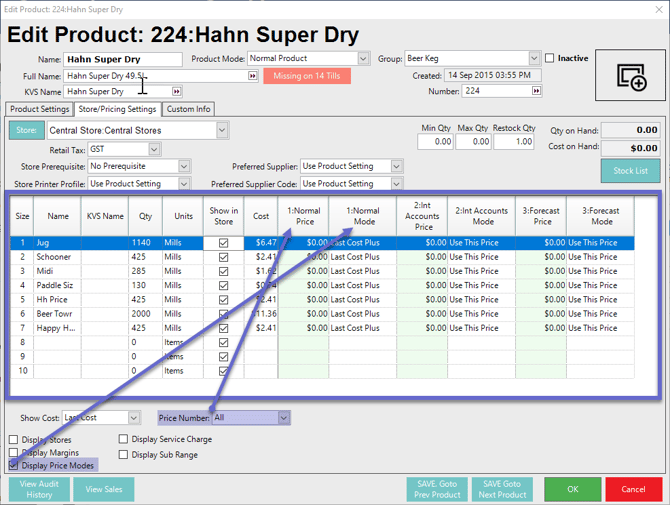
Task: Click the Min Qty input field
Action: pyautogui.click(x=436, y=142)
